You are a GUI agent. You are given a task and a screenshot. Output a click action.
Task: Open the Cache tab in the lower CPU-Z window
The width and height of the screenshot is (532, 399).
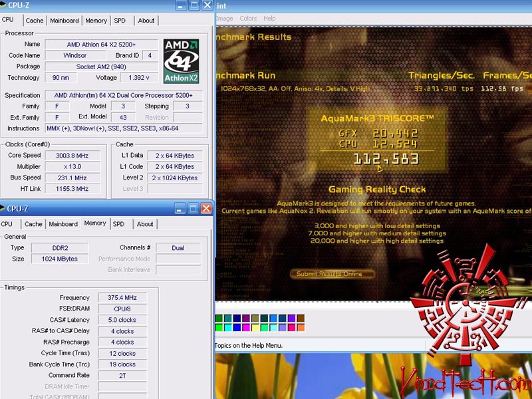click(33, 224)
